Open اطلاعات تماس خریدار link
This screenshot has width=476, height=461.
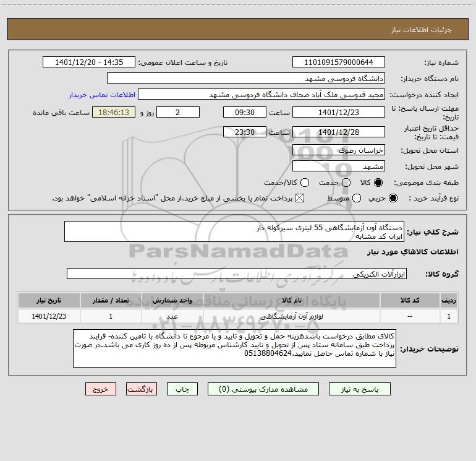[x=102, y=95]
